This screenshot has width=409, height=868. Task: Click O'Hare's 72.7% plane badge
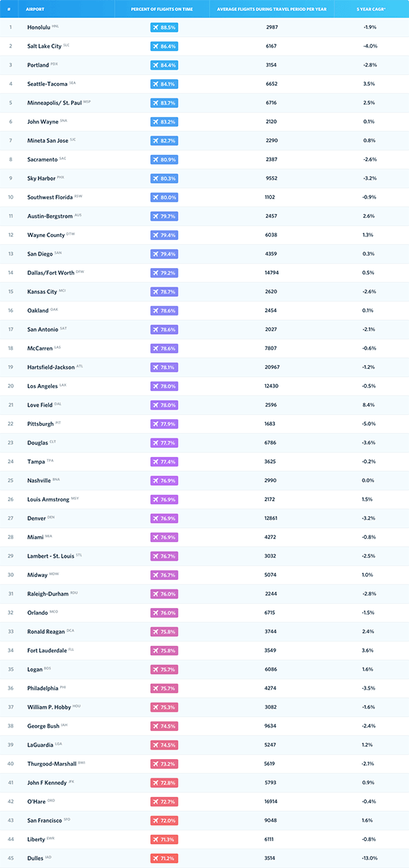164,802
